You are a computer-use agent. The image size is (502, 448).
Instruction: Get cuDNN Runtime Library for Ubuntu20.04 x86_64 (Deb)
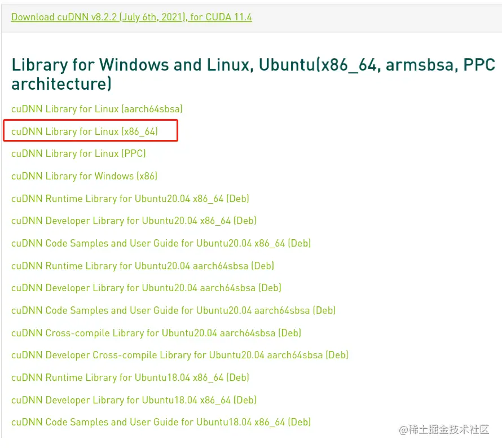tap(130, 199)
